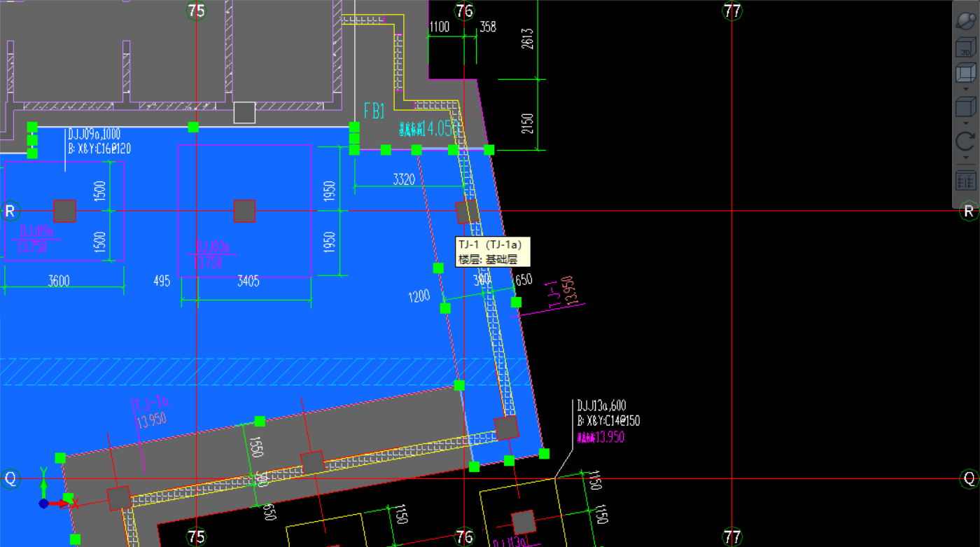
Task: Select the column inside footing DJJ03a
Action: point(244,211)
